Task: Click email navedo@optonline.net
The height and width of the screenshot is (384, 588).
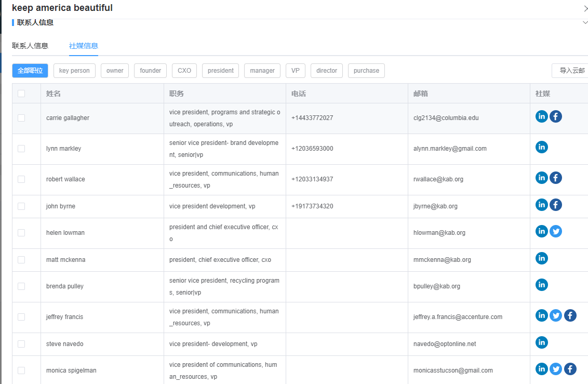Action: click(445, 344)
